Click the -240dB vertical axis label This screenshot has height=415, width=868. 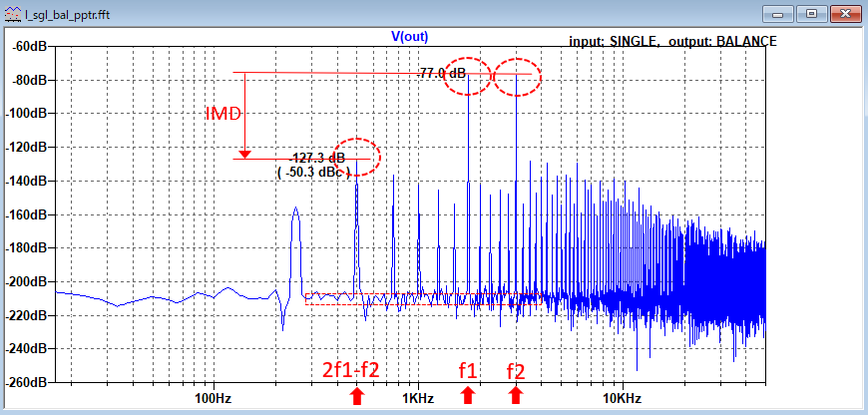[x=26, y=349]
